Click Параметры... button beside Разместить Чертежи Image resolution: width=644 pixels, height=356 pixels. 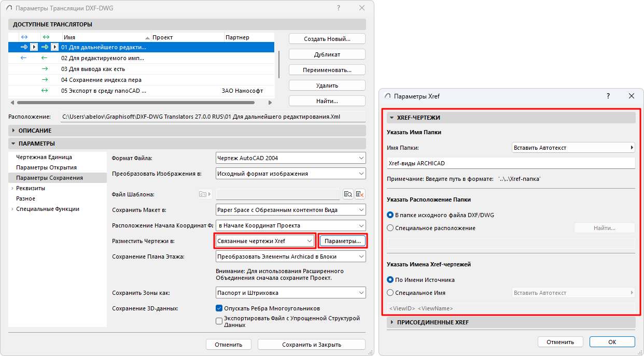coord(343,241)
